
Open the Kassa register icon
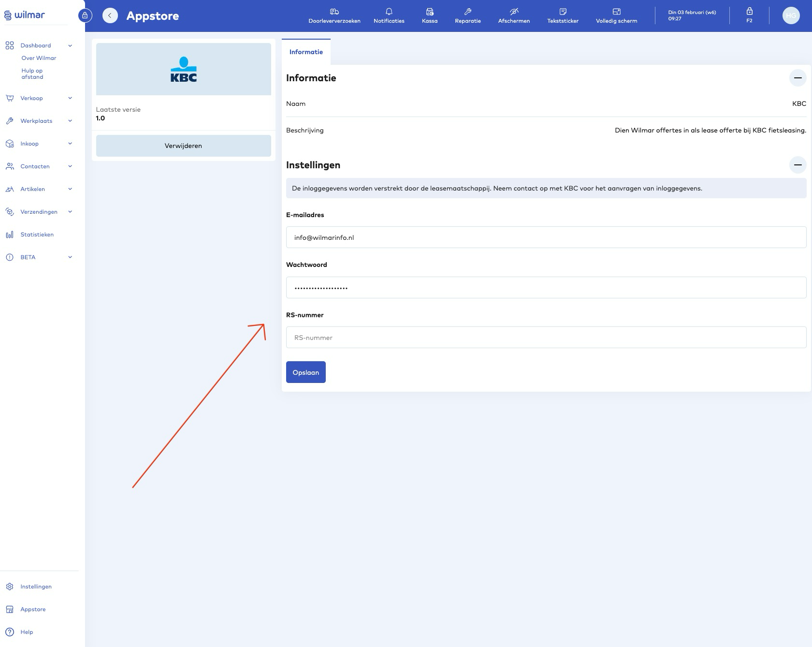click(x=429, y=15)
